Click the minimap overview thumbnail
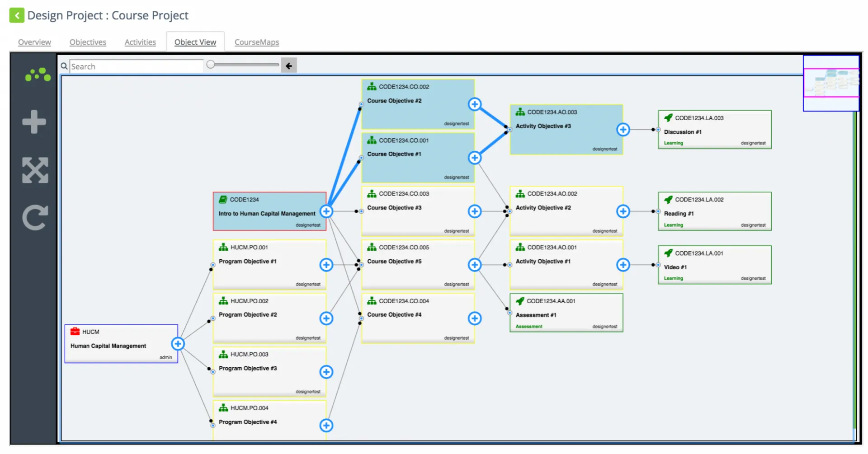 (x=831, y=83)
